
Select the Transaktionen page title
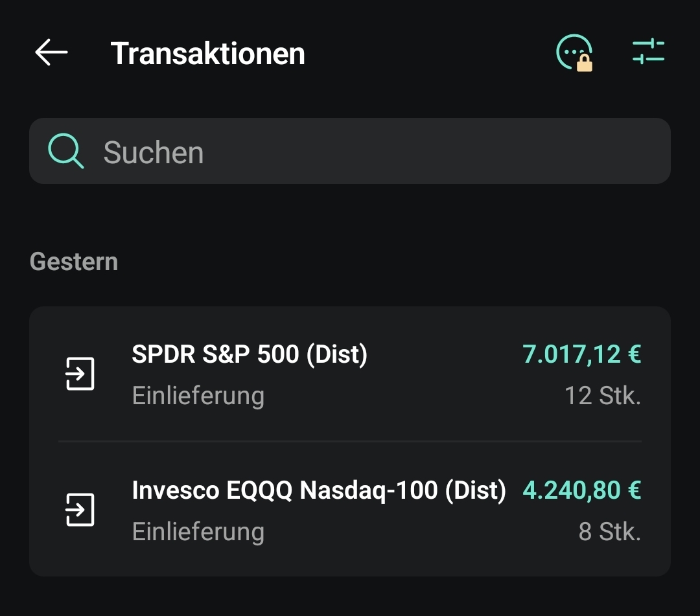click(207, 53)
